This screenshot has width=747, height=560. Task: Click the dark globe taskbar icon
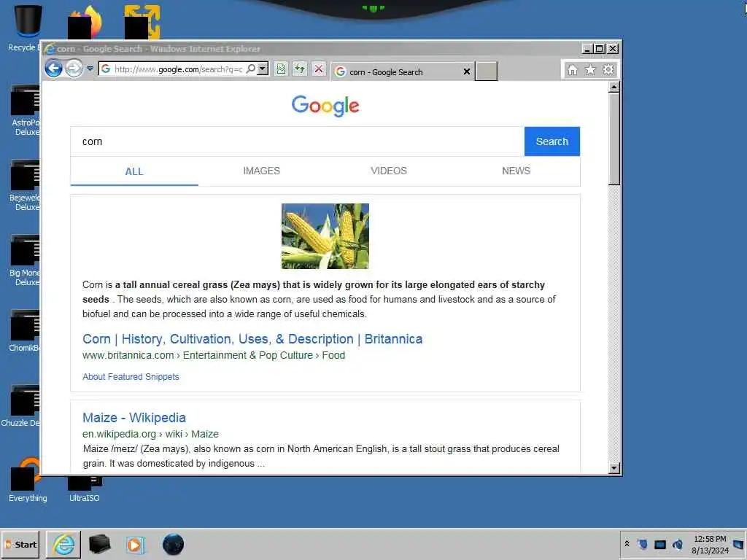(x=173, y=544)
